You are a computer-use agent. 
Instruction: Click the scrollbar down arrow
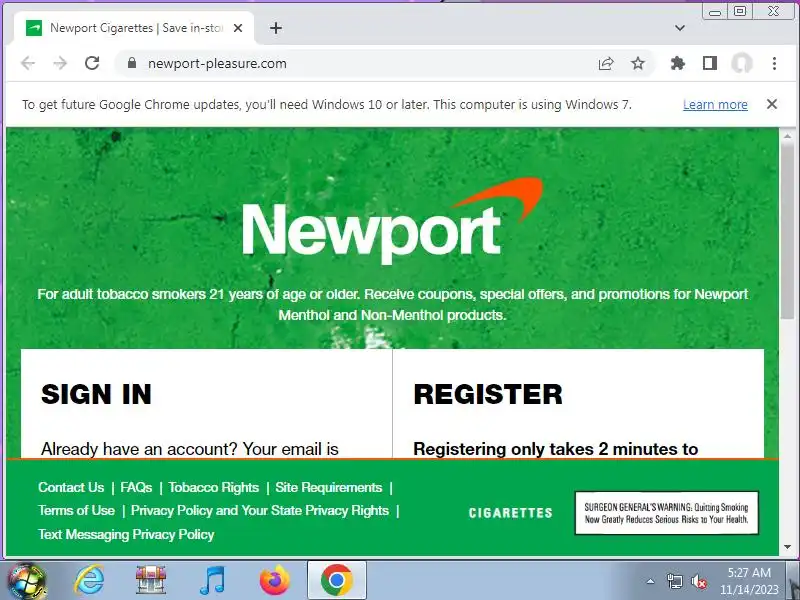pyautogui.click(x=787, y=547)
